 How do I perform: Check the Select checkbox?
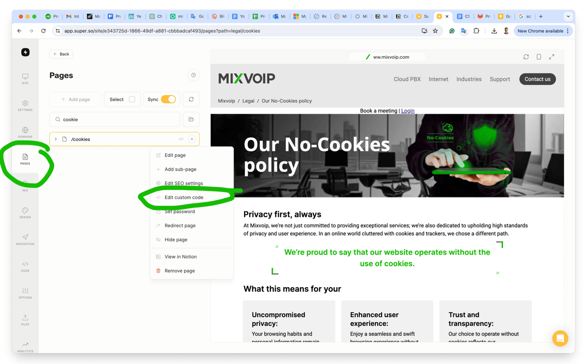pyautogui.click(x=132, y=100)
